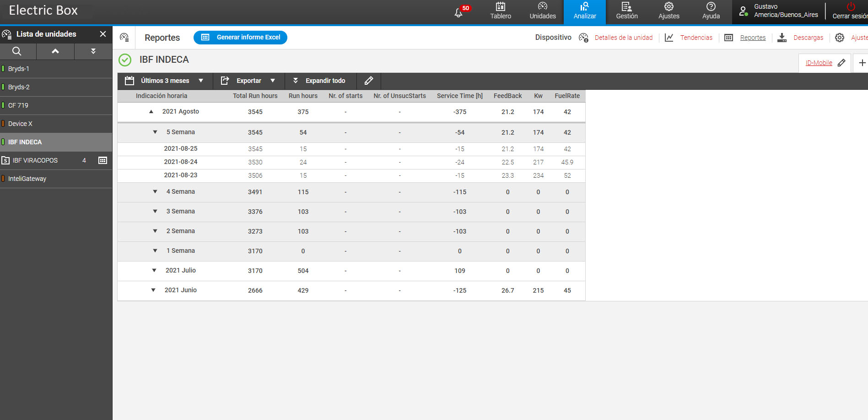
Task: Click the pencil edit icon in report toolbar
Action: tap(368, 81)
